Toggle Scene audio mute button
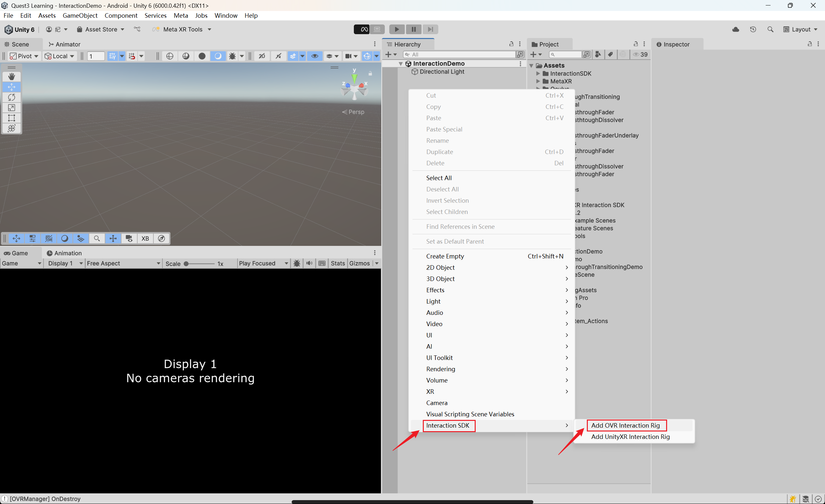825x504 pixels. pos(278,56)
